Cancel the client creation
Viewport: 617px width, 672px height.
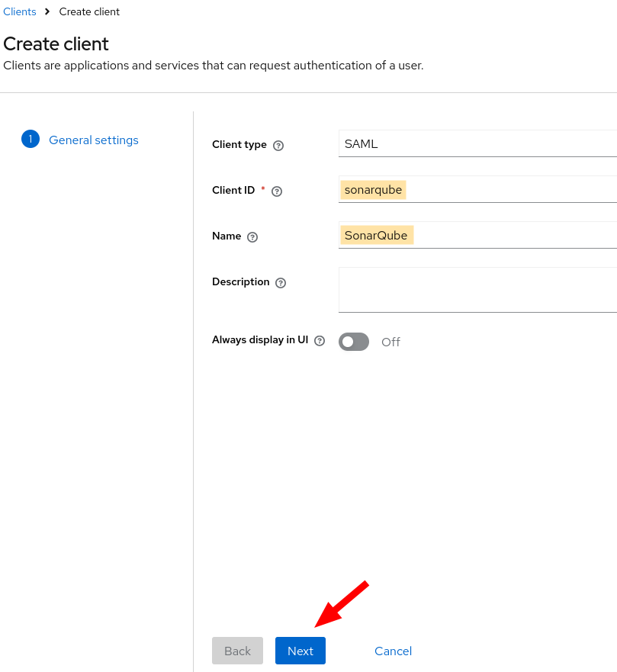click(x=393, y=651)
